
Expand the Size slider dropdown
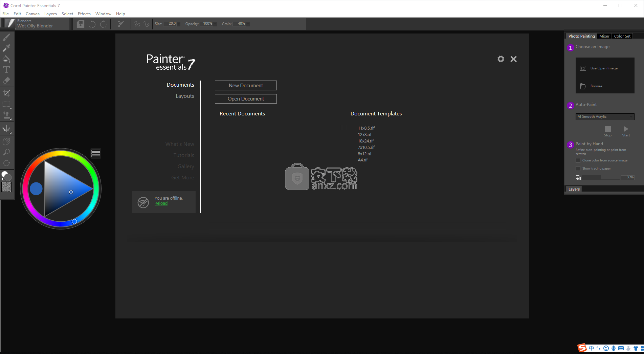[179, 24]
